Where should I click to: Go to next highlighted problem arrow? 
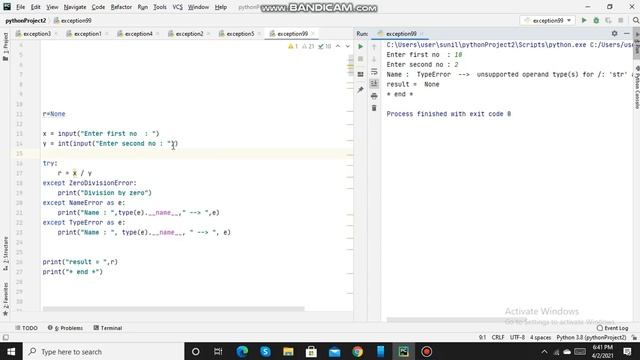tap(347, 46)
